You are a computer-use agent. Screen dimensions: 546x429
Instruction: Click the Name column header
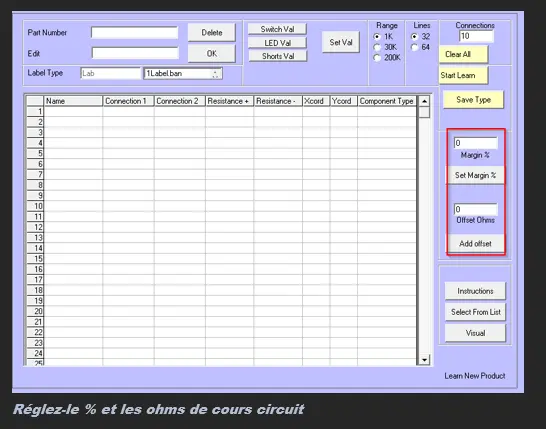(73, 101)
